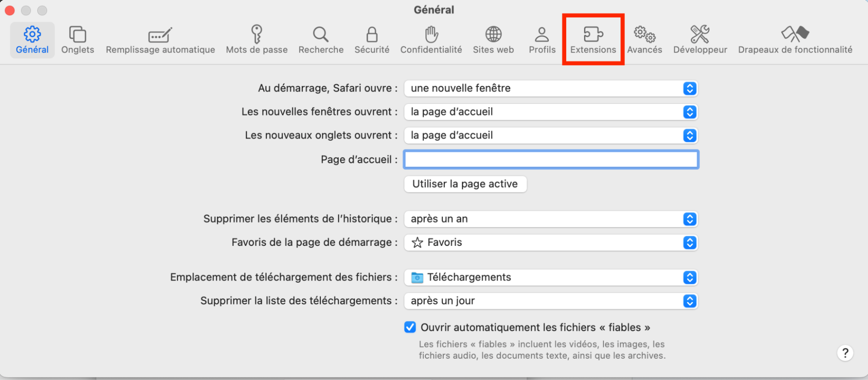The image size is (868, 380).
Task: Open Favoris de la page de démarrage dropdown
Action: [x=551, y=242]
